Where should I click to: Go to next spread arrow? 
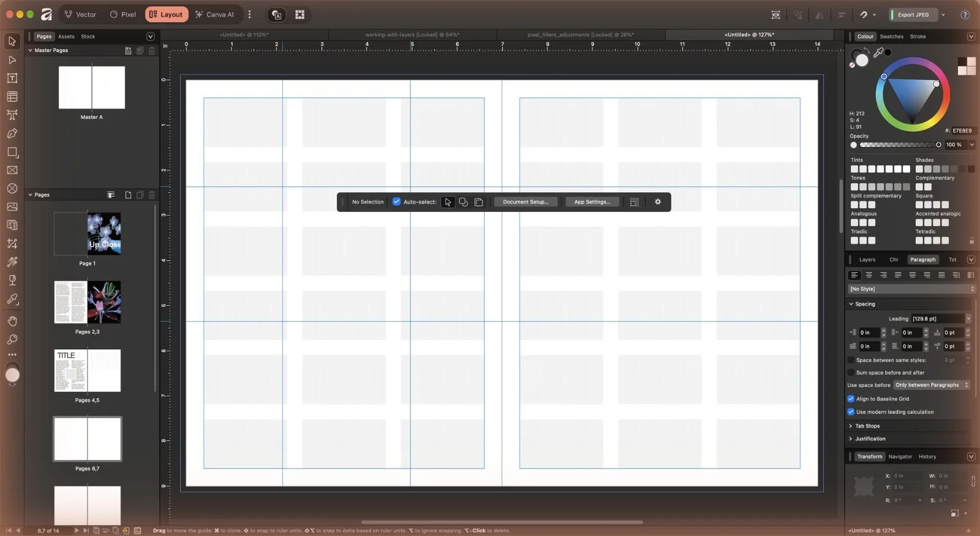pyautogui.click(x=77, y=530)
